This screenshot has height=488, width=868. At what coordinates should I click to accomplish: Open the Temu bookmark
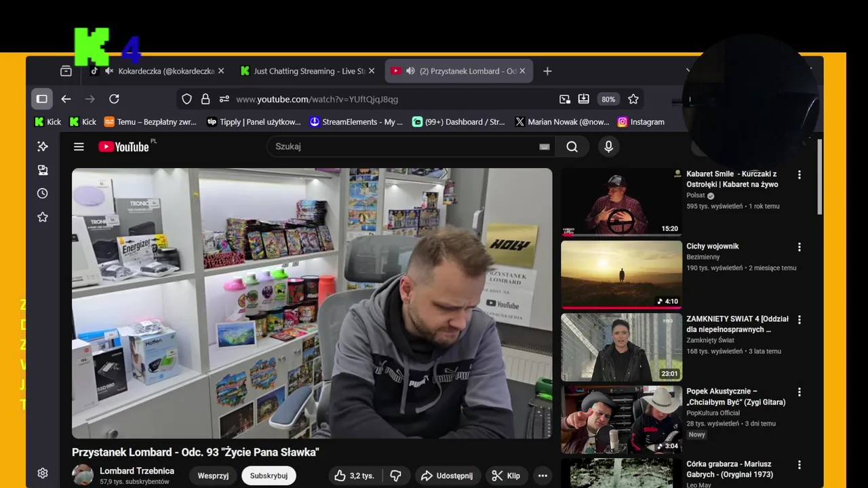pos(150,122)
